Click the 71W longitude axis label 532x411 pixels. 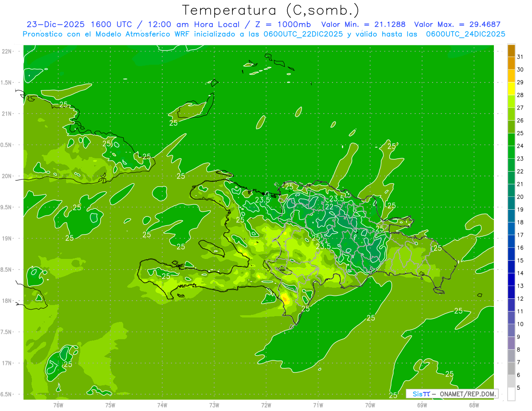(318, 405)
